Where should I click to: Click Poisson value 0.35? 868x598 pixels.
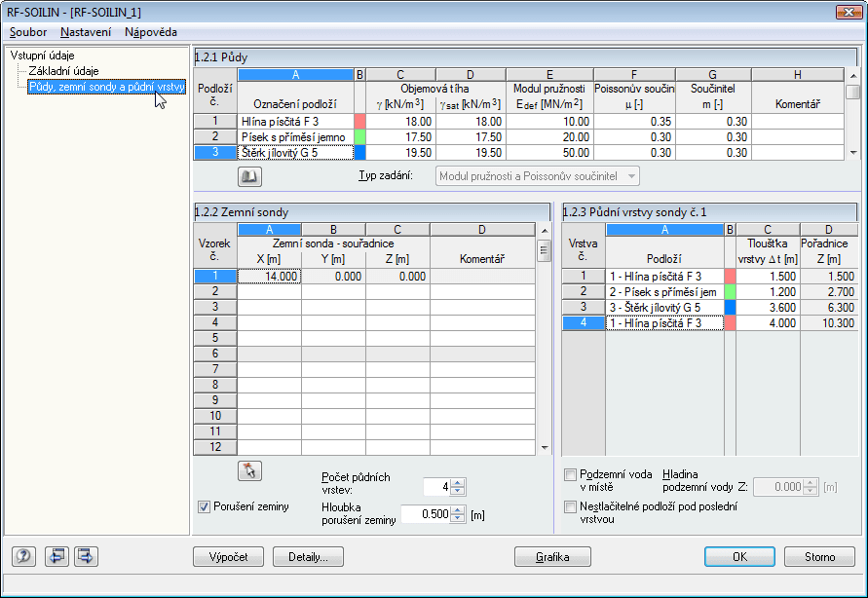click(634, 121)
